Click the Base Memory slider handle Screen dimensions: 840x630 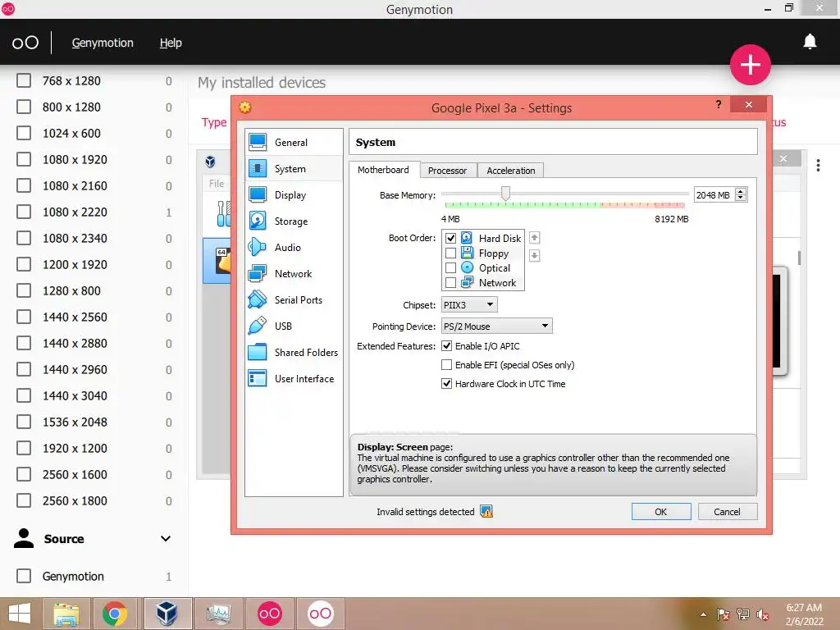coord(505,193)
